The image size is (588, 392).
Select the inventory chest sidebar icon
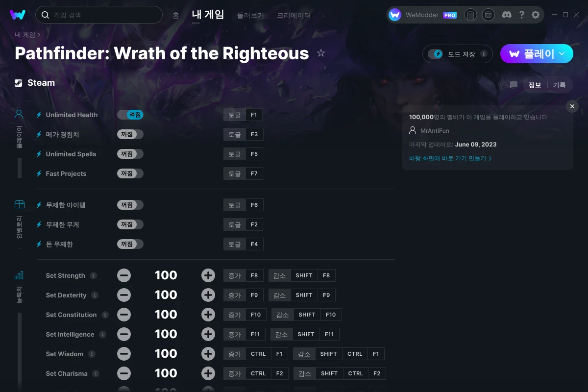pyautogui.click(x=19, y=204)
